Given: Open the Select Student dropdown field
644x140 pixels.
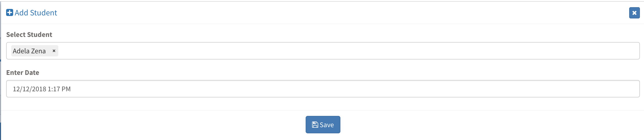Looking at the screenshot, I should 323,51.
